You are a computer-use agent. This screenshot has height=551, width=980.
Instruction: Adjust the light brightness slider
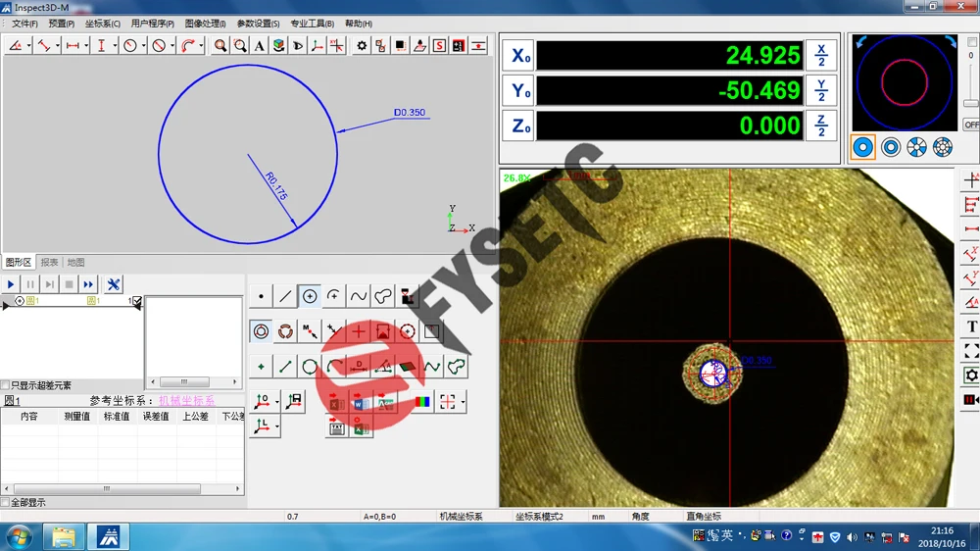[970, 103]
